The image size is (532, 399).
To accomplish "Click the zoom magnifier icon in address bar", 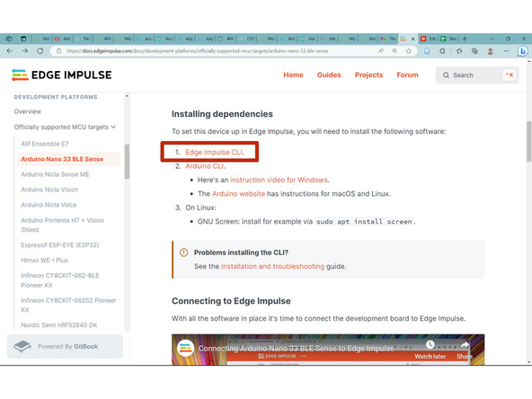I will (395, 51).
